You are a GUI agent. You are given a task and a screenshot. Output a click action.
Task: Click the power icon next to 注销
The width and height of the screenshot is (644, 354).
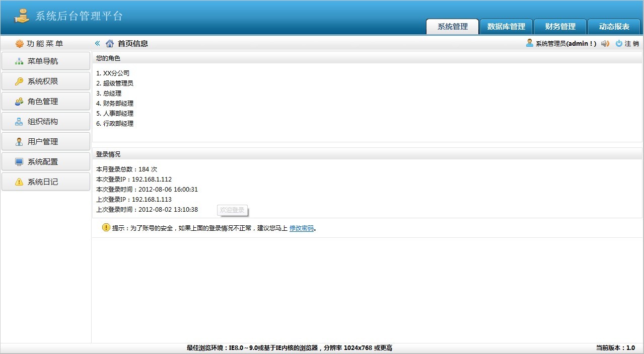pos(619,43)
